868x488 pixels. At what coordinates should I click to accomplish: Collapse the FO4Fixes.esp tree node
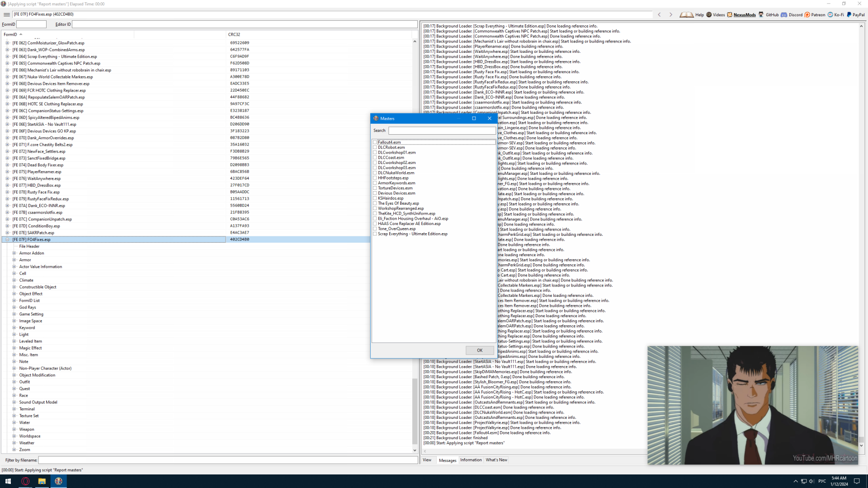coord(7,239)
